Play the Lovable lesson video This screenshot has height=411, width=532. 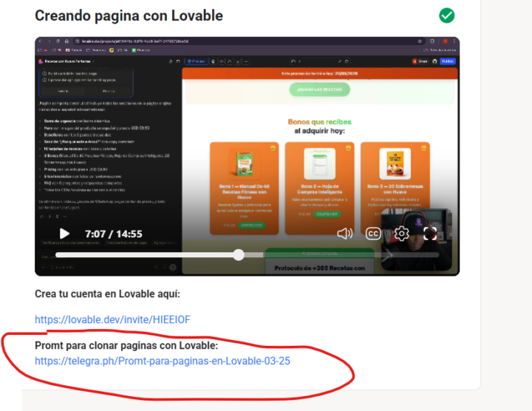64,234
